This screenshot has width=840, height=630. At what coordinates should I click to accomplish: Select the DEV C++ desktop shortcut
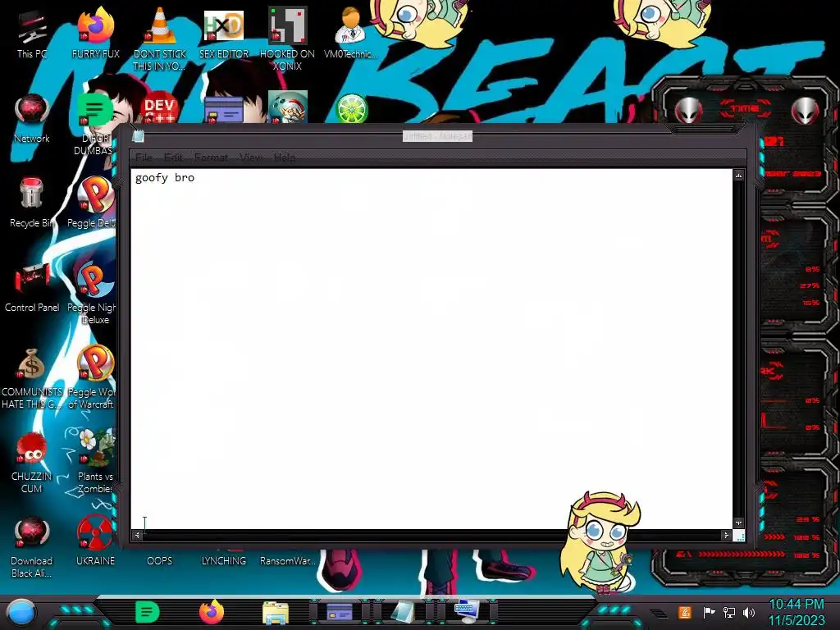click(160, 107)
